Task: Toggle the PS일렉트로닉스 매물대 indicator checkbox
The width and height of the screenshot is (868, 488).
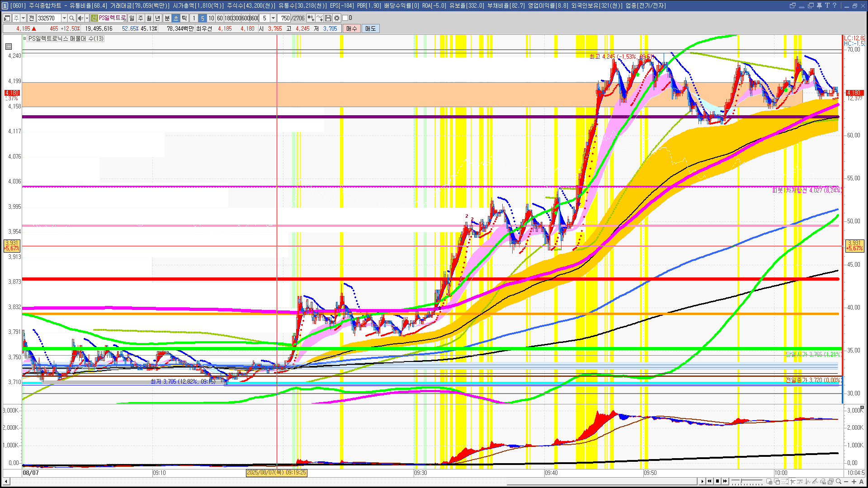Action: [x=25, y=38]
